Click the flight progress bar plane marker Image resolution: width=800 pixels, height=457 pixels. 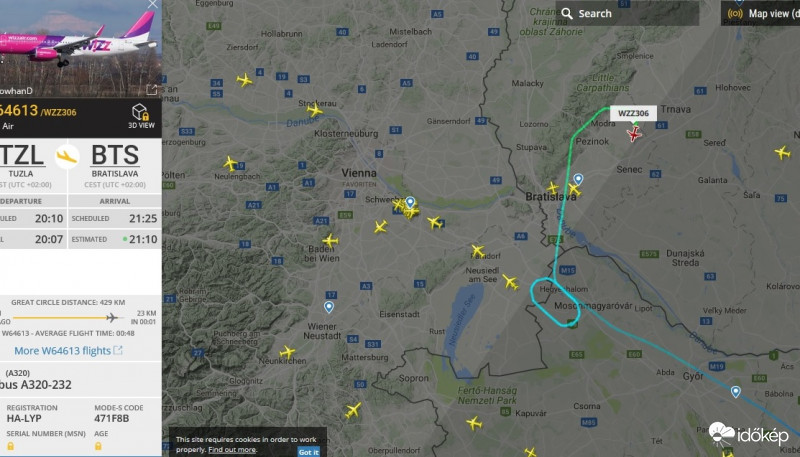click(113, 318)
